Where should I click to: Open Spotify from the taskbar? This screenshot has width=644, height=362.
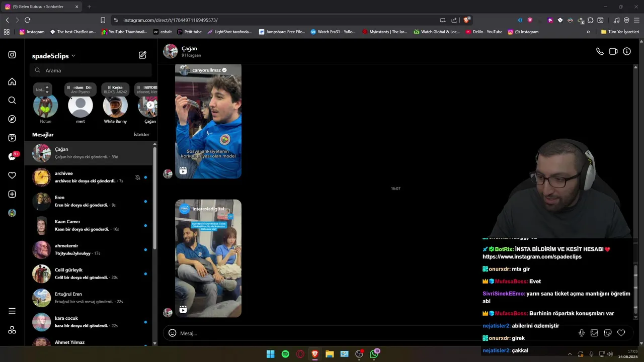coord(285,354)
